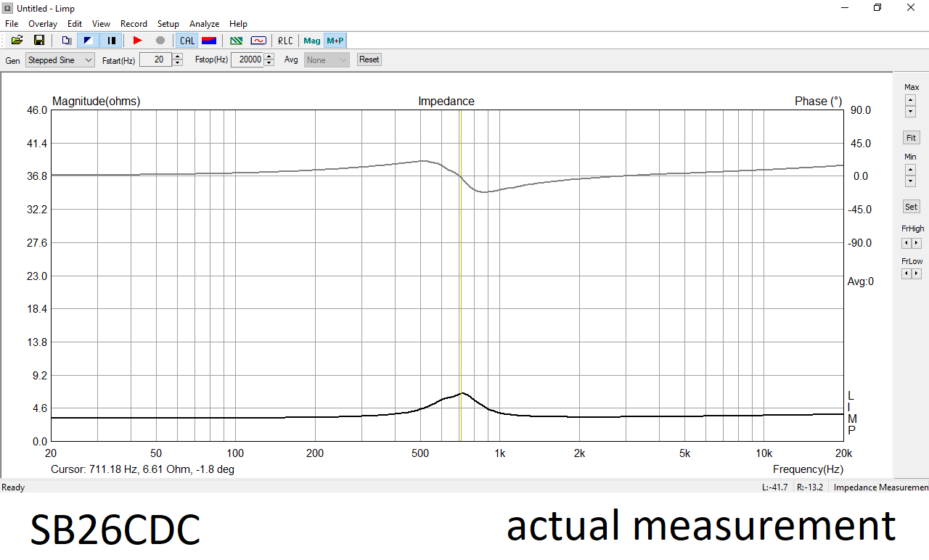Click the R:-13.2 level status entry
The image size is (929, 560).
click(x=810, y=487)
